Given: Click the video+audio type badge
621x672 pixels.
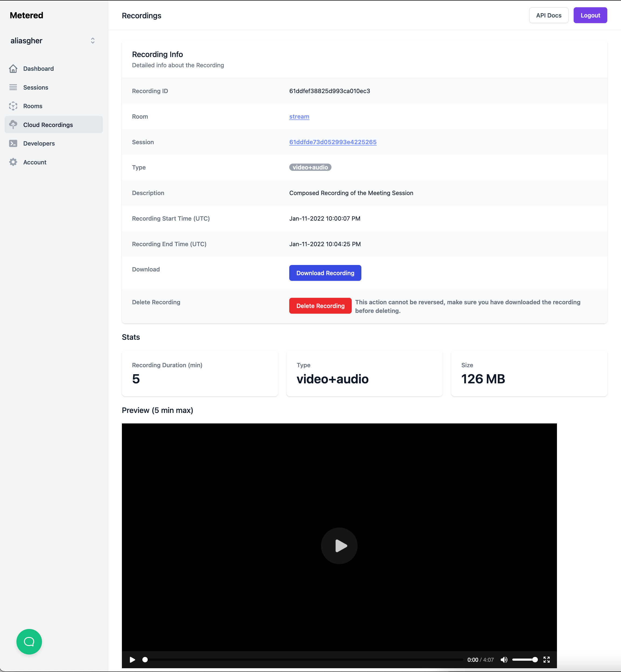Looking at the screenshot, I should (x=310, y=167).
